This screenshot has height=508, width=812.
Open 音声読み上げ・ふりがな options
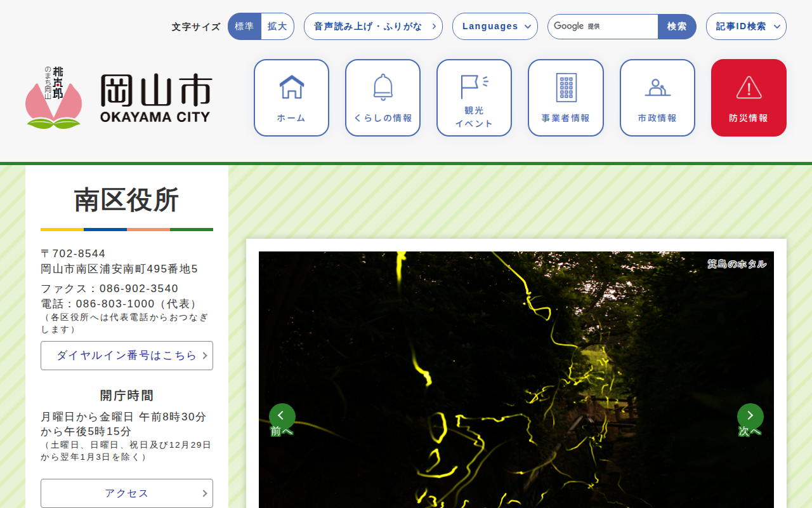click(373, 27)
